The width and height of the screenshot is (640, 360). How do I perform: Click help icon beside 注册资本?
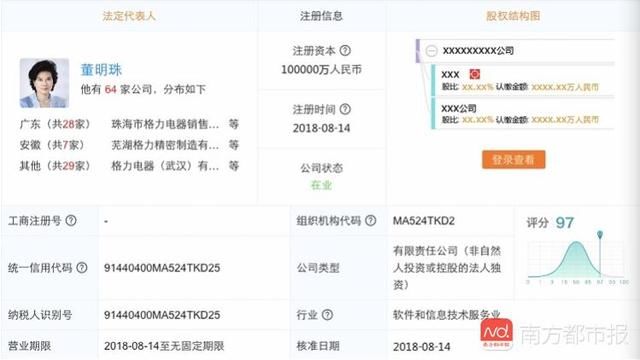345,51
